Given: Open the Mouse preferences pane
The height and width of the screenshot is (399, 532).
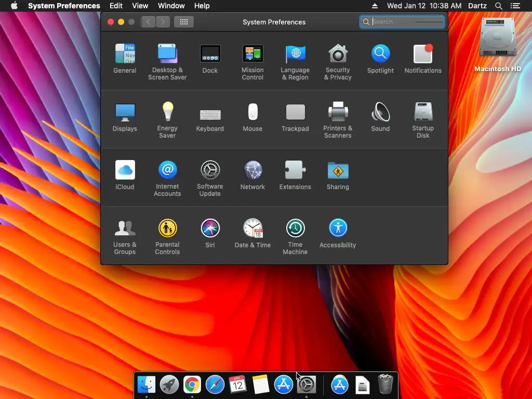Looking at the screenshot, I should [x=253, y=117].
